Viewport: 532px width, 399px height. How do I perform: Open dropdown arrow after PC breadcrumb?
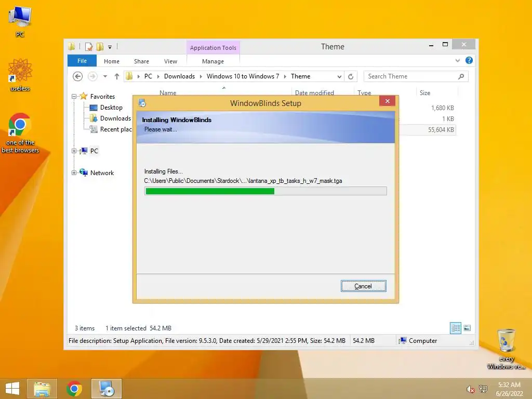pyautogui.click(x=158, y=77)
